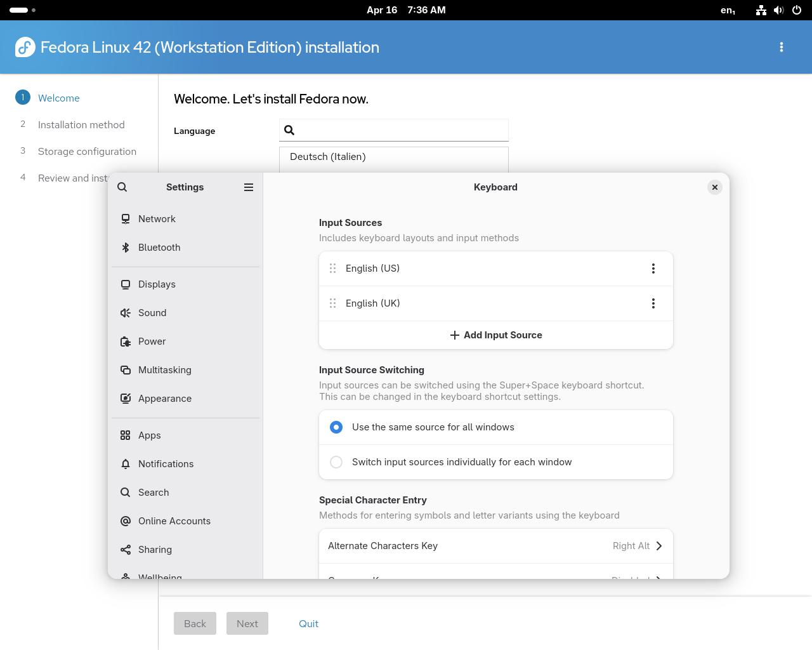Viewport: 812px width, 650px height.
Task: Open the Bluetooth settings panel
Action: [x=185, y=248]
